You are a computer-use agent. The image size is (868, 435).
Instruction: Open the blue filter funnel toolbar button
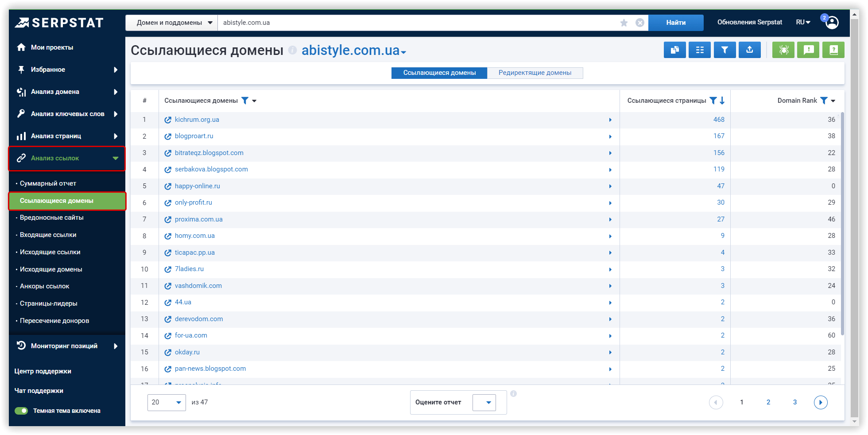click(x=725, y=50)
